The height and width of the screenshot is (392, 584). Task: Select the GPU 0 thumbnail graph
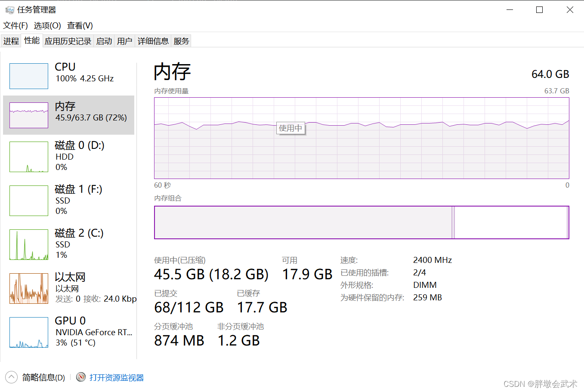coord(29,332)
